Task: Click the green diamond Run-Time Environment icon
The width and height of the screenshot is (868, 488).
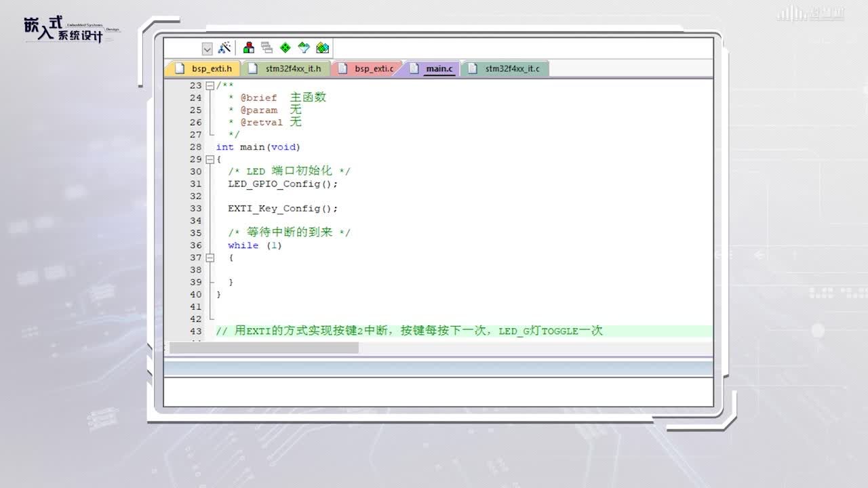Action: pos(285,48)
